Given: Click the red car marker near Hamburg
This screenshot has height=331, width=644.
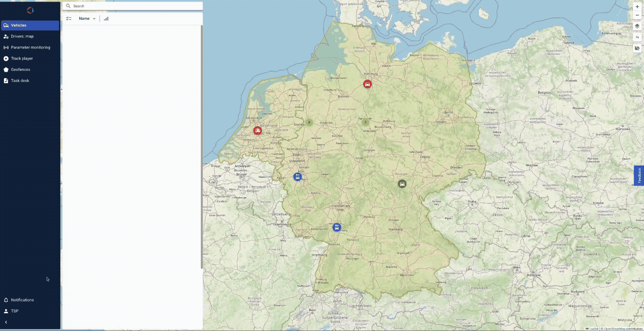Looking at the screenshot, I should tap(368, 84).
